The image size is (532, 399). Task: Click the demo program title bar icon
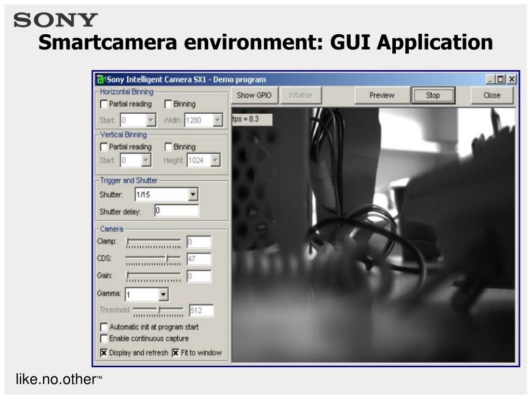(100, 79)
